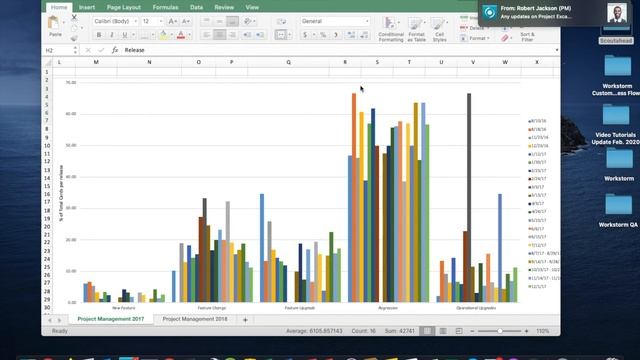The height and width of the screenshot is (360, 640).
Task: Click the Name Box showing H2
Action: tap(60, 50)
